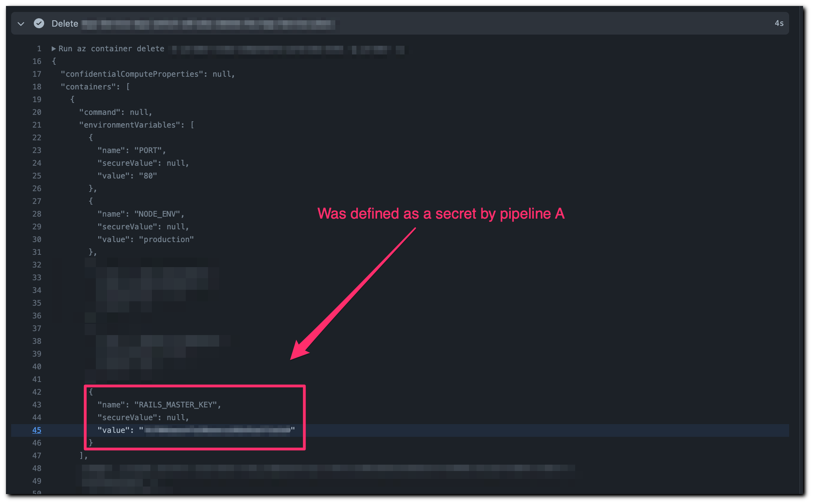Click "secureValue": null on line 44
Image resolution: width=813 pixels, height=504 pixels.
[x=143, y=417]
